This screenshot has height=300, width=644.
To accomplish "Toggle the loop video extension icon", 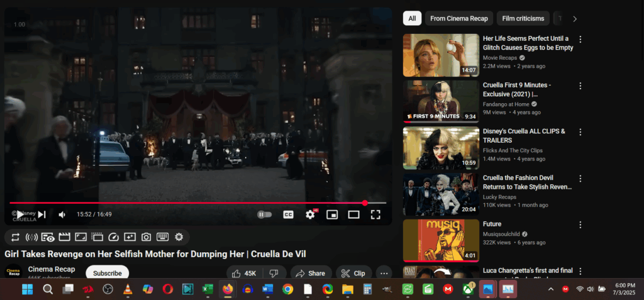I will click(x=15, y=237).
